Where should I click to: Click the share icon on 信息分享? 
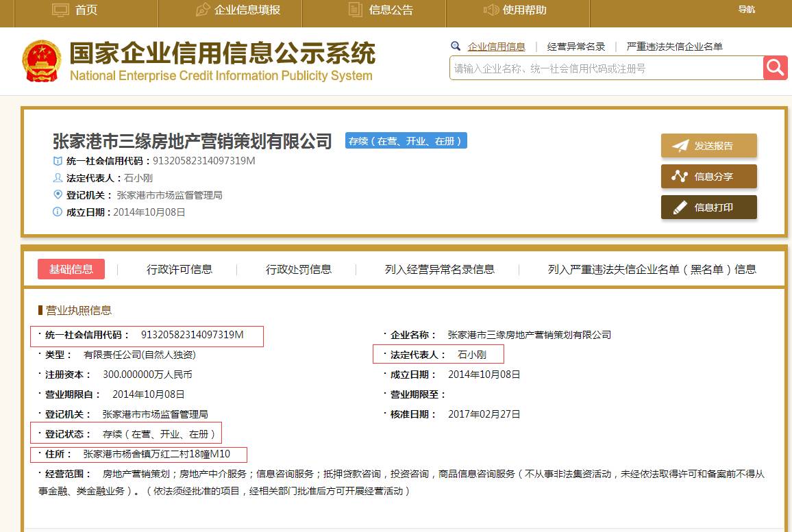[680, 177]
